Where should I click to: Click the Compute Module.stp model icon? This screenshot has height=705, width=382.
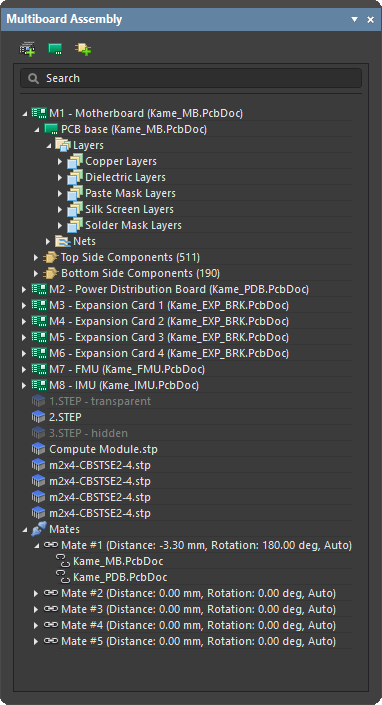[x=39, y=449]
